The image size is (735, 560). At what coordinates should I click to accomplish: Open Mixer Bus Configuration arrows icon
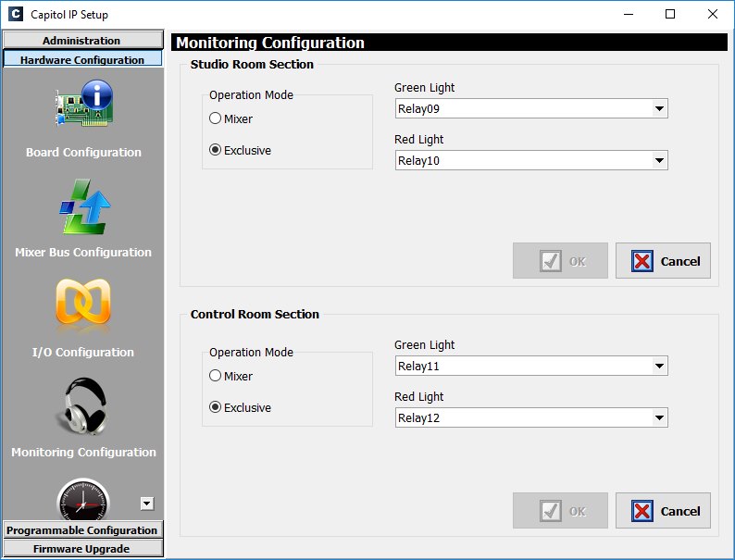click(x=85, y=206)
